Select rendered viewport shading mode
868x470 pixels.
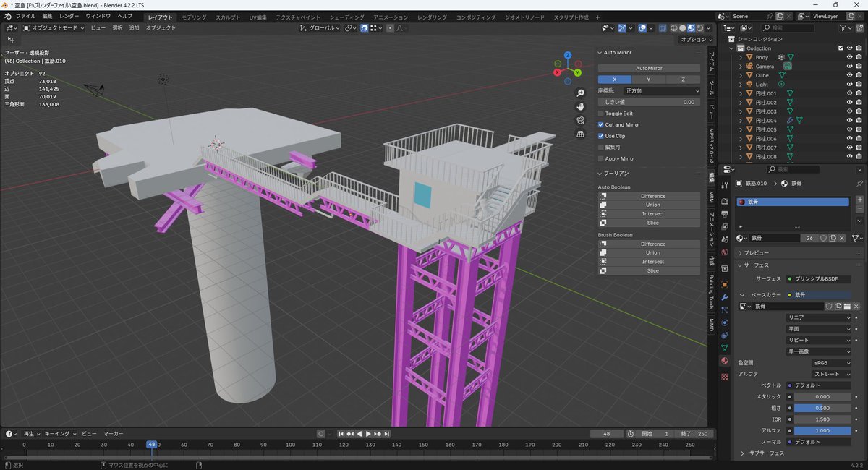(701, 27)
